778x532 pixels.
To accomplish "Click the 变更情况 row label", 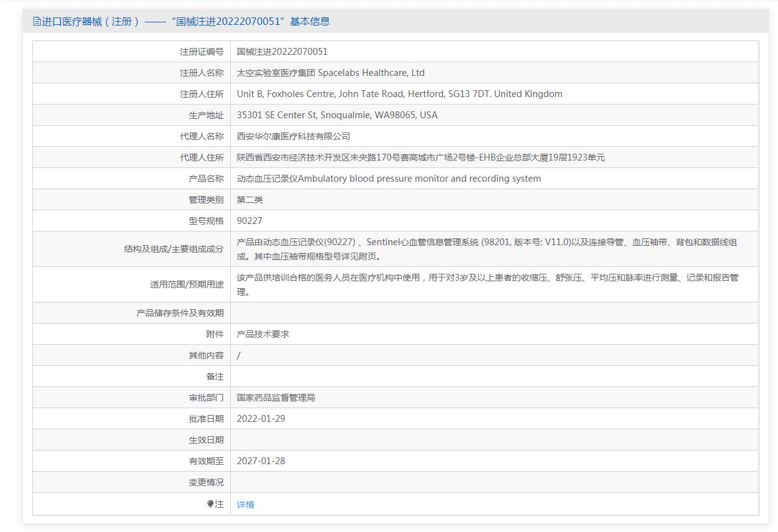I will click(x=206, y=482).
